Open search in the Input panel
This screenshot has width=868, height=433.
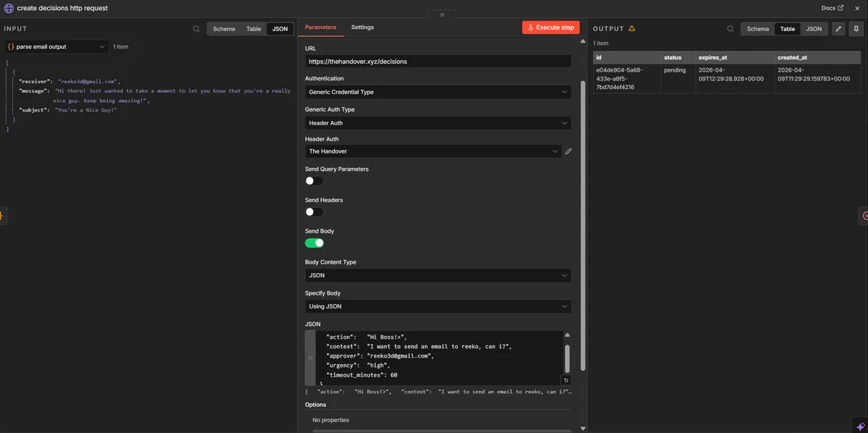click(x=195, y=28)
